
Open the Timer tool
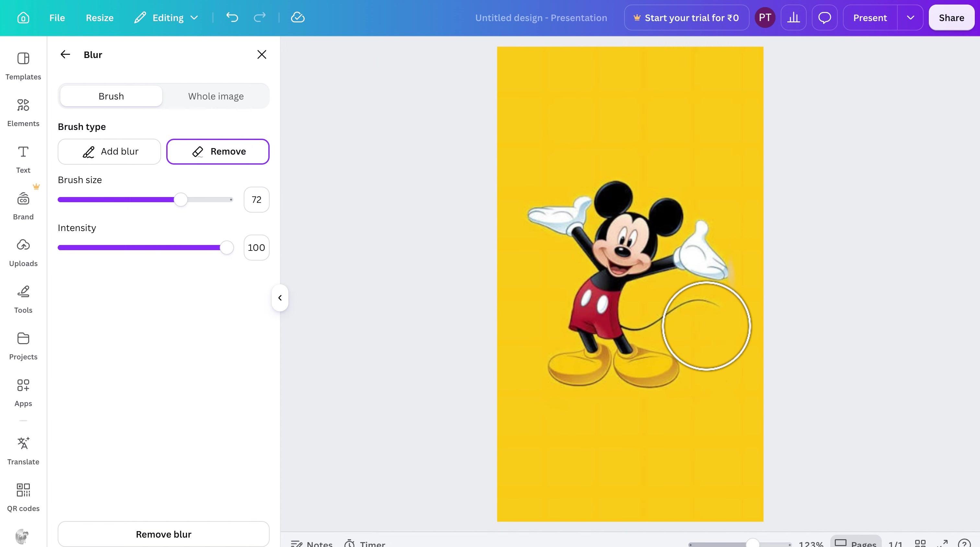pyautogui.click(x=365, y=544)
